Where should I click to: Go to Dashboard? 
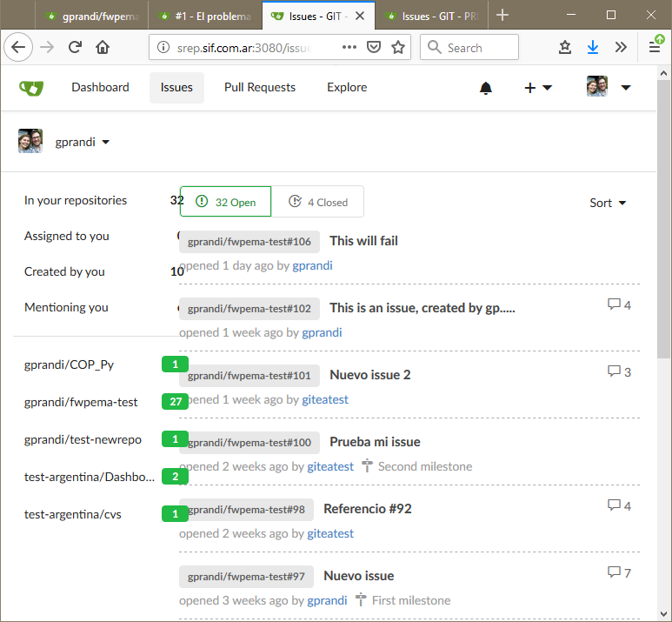pos(100,87)
